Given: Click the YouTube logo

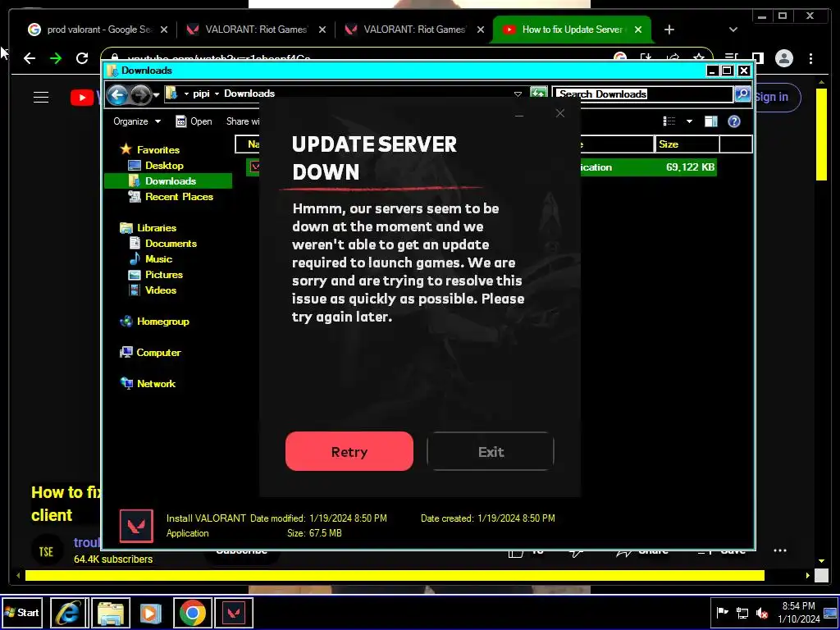Looking at the screenshot, I should point(84,97).
